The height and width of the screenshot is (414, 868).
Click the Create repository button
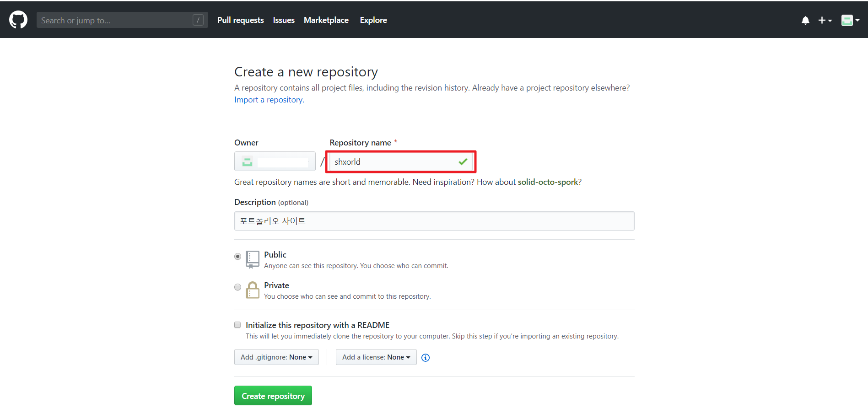(x=273, y=396)
